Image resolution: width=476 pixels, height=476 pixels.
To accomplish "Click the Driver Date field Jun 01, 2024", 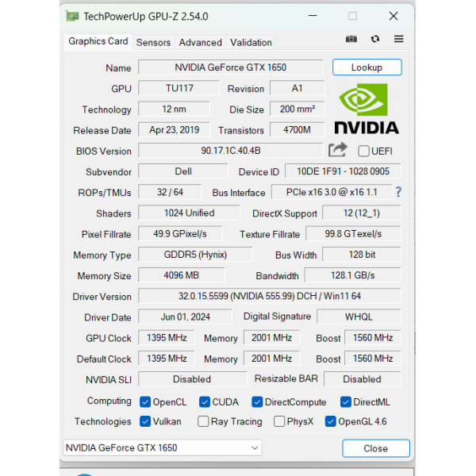I will pos(185,317).
